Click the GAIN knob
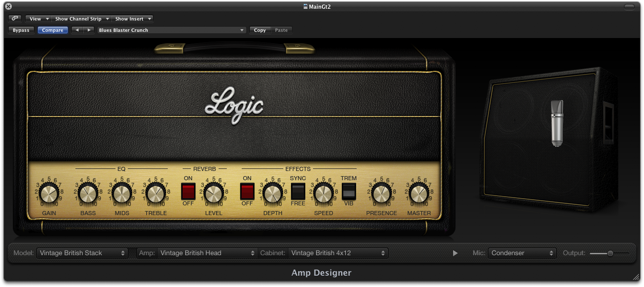 (49, 194)
